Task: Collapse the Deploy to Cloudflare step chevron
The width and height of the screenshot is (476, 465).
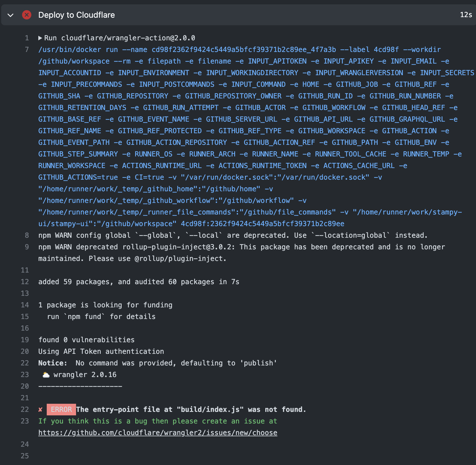Action: (10, 15)
